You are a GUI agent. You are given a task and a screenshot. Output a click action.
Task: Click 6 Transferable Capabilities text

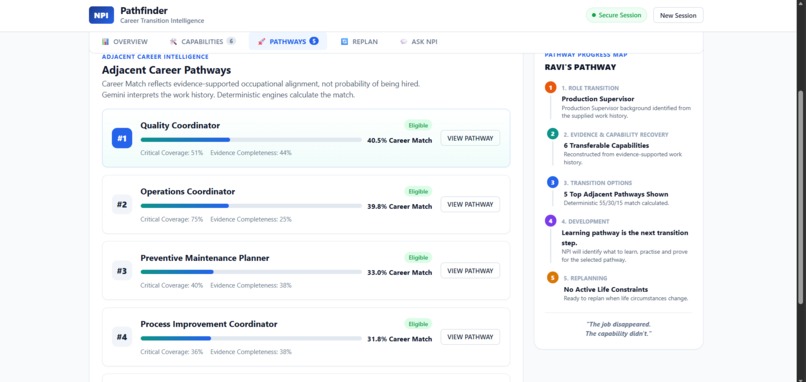[x=606, y=145]
